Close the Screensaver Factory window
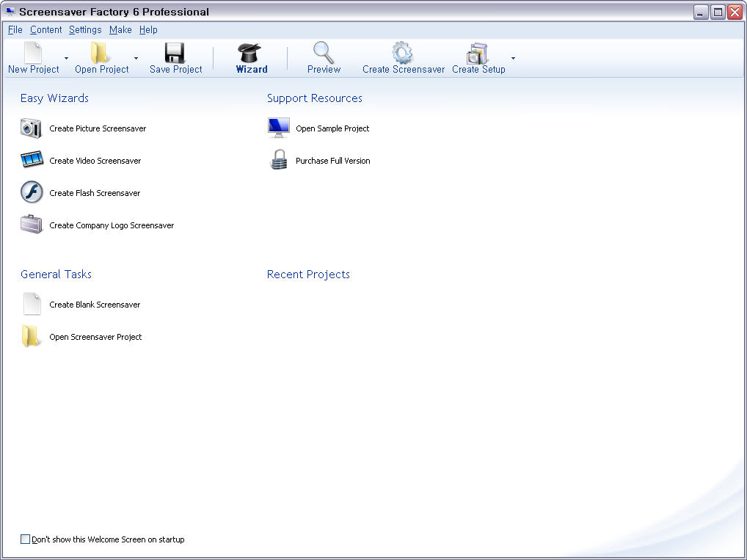747x560 pixels. click(x=734, y=12)
